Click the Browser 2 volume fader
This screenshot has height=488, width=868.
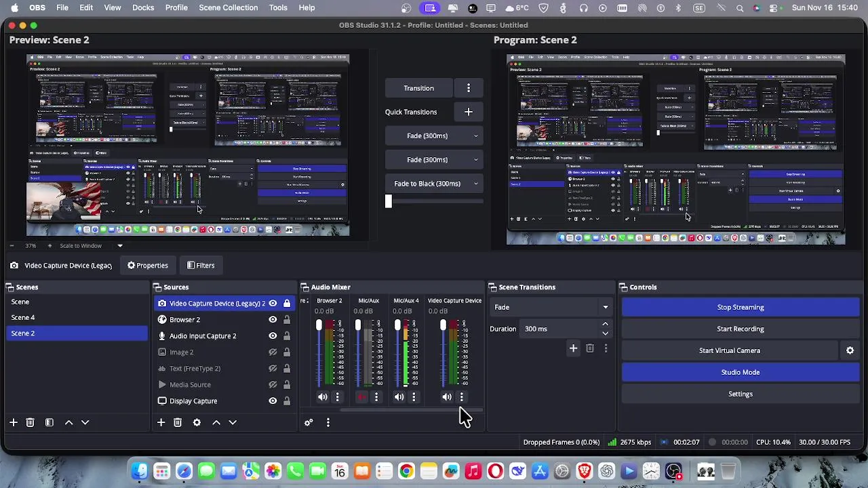coord(319,325)
